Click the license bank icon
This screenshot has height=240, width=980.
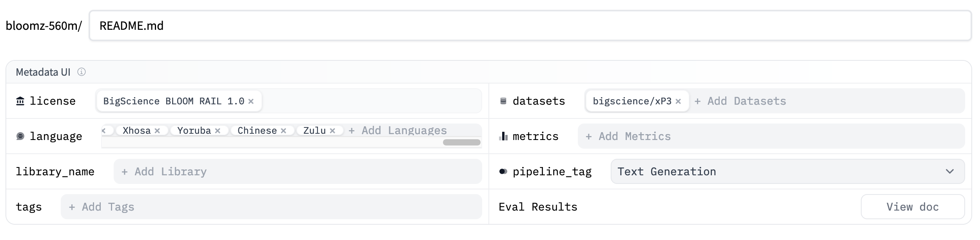(x=20, y=101)
